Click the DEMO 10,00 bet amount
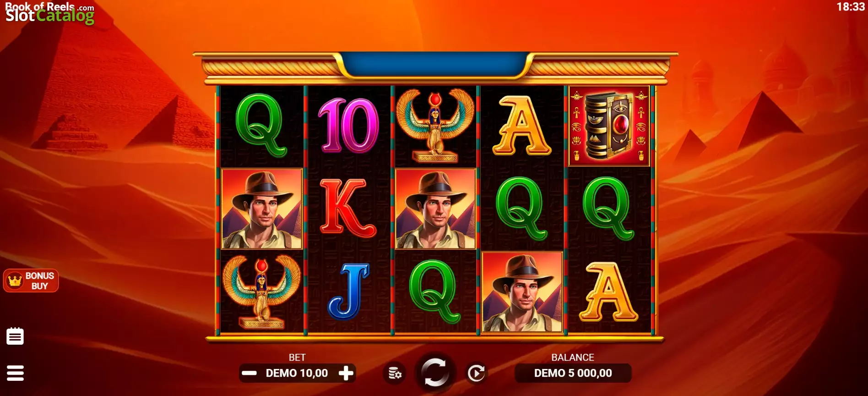Screen dimensions: 868x396 pyautogui.click(x=297, y=373)
